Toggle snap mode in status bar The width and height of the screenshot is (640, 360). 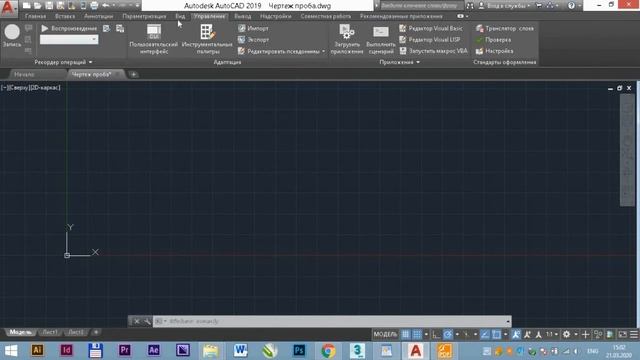click(x=417, y=334)
